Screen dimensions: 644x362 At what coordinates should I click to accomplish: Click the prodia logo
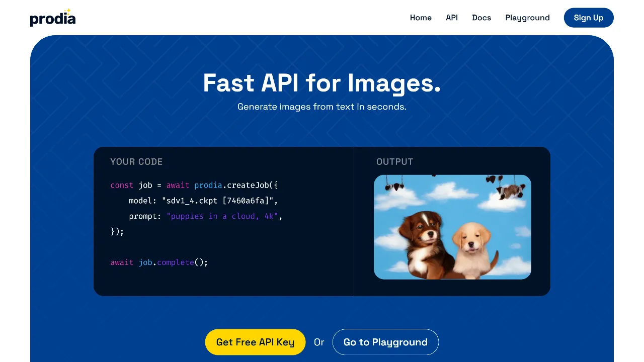pyautogui.click(x=53, y=18)
